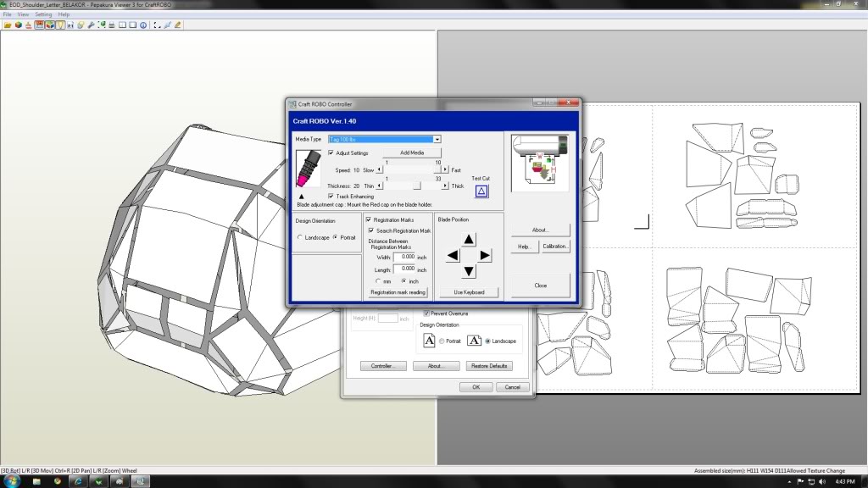Click About button in Craft ROBO Controller

[540, 230]
